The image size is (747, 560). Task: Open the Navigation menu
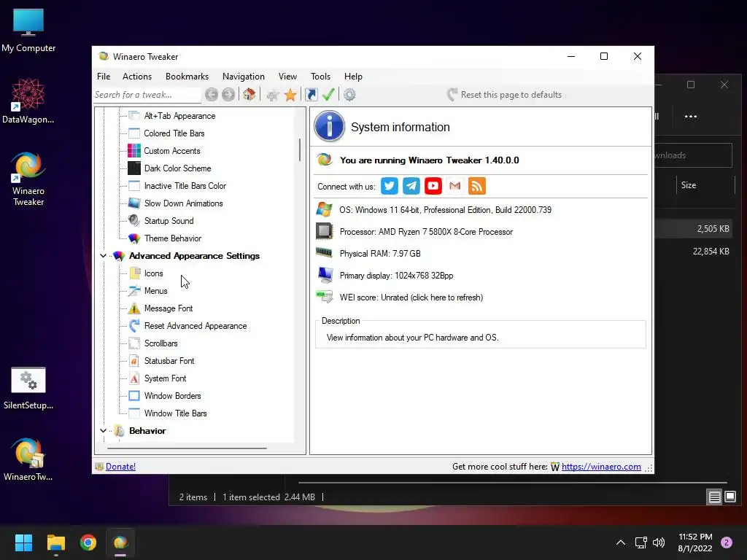[x=244, y=76]
